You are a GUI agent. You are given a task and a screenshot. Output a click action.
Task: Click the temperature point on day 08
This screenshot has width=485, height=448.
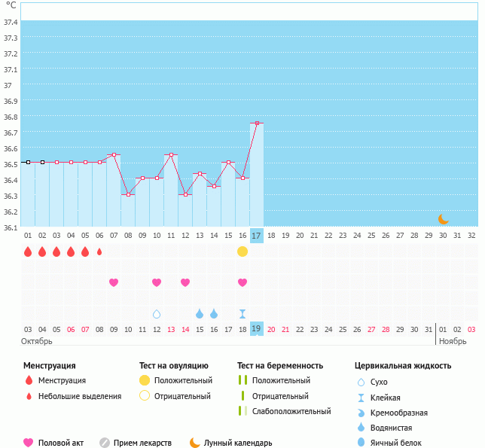[128, 194]
